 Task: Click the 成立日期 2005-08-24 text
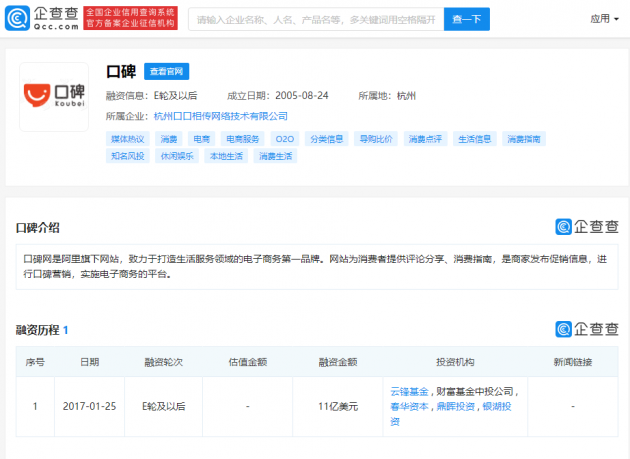(x=278, y=96)
